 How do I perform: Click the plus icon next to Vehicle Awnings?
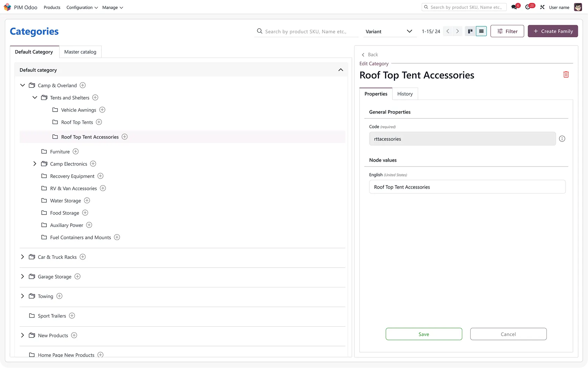[102, 110]
